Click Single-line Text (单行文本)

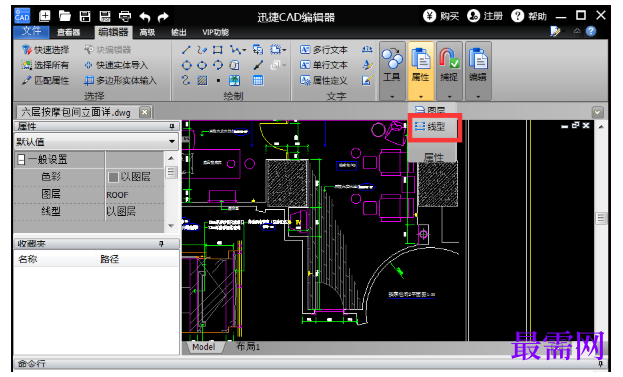click(x=324, y=65)
